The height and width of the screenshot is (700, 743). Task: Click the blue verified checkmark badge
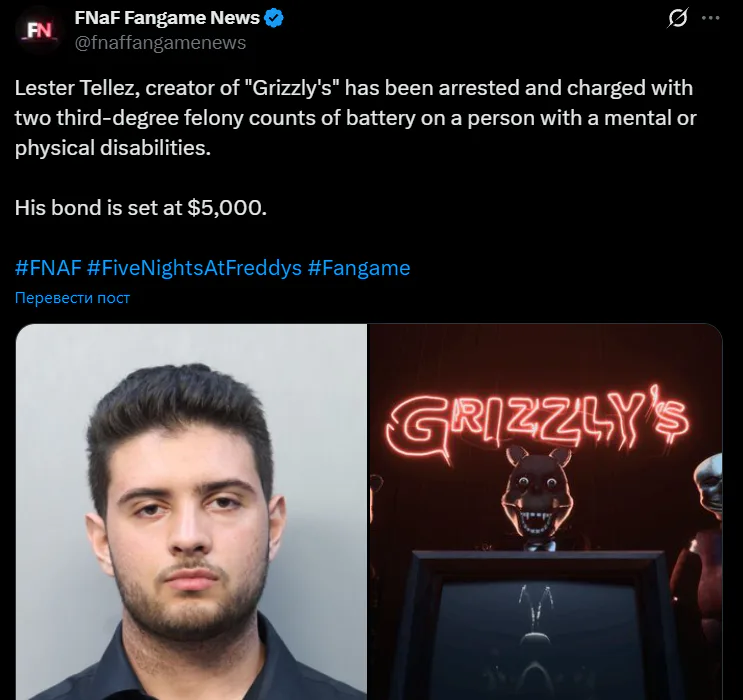273,18
